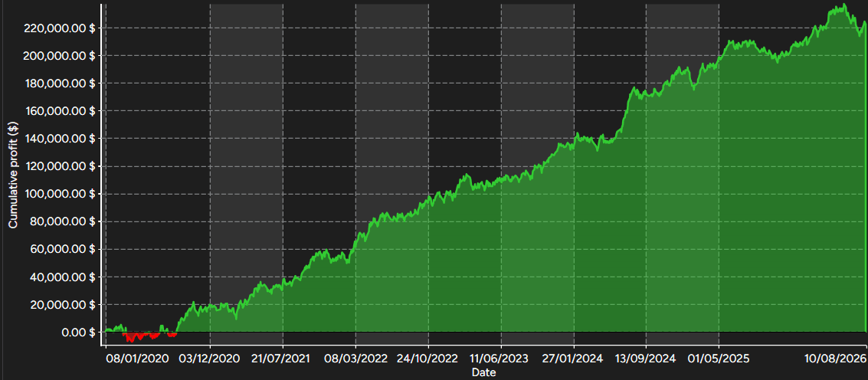Click the 08/03/2022 date label
The width and height of the screenshot is (868, 380).
[355, 359]
